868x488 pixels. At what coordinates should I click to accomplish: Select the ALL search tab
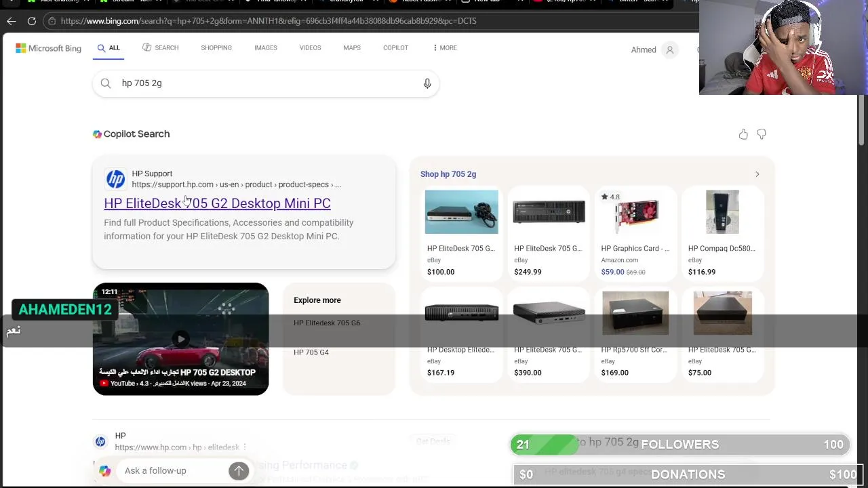pos(108,48)
